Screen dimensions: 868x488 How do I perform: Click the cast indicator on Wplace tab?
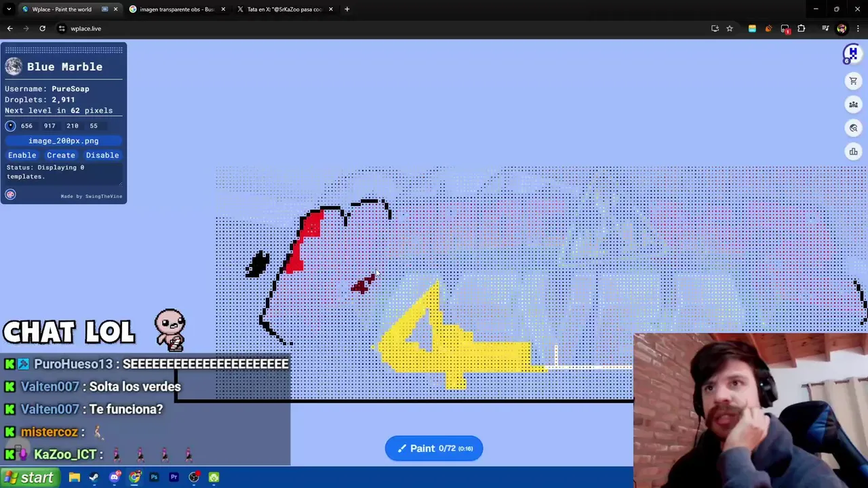coord(104,9)
